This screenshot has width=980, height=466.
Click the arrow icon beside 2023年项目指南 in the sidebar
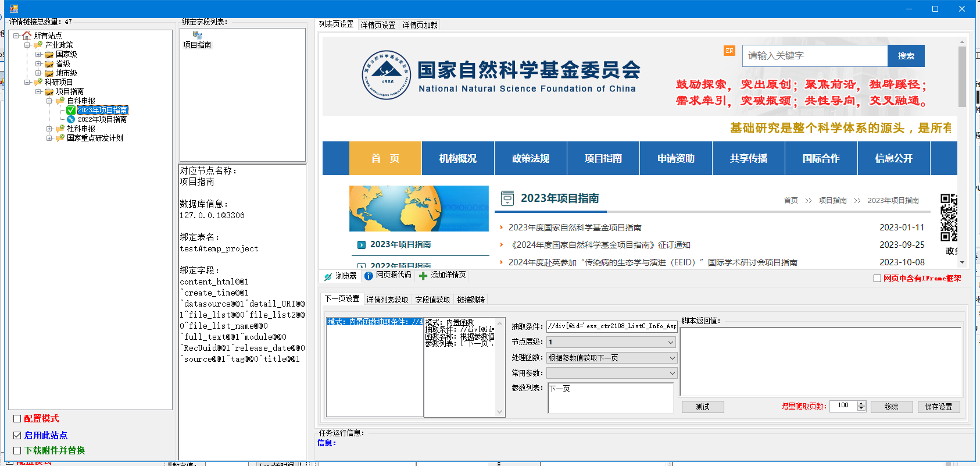pyautogui.click(x=362, y=245)
